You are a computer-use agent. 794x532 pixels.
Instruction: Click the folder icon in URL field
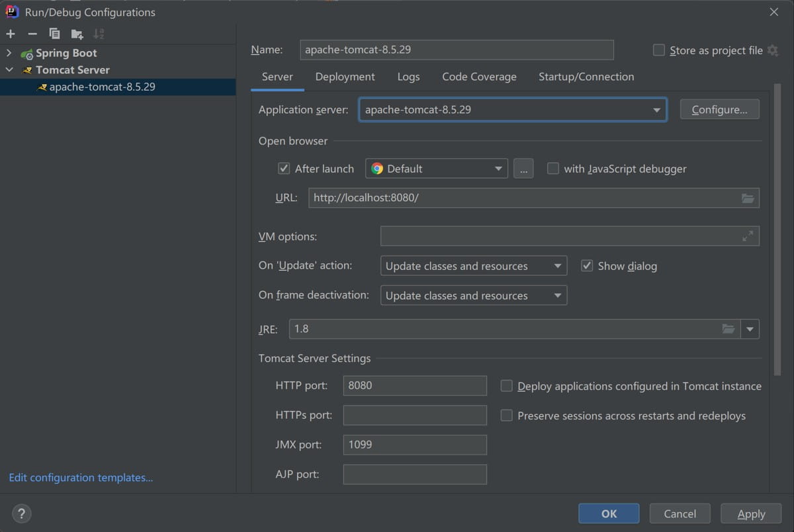point(748,198)
